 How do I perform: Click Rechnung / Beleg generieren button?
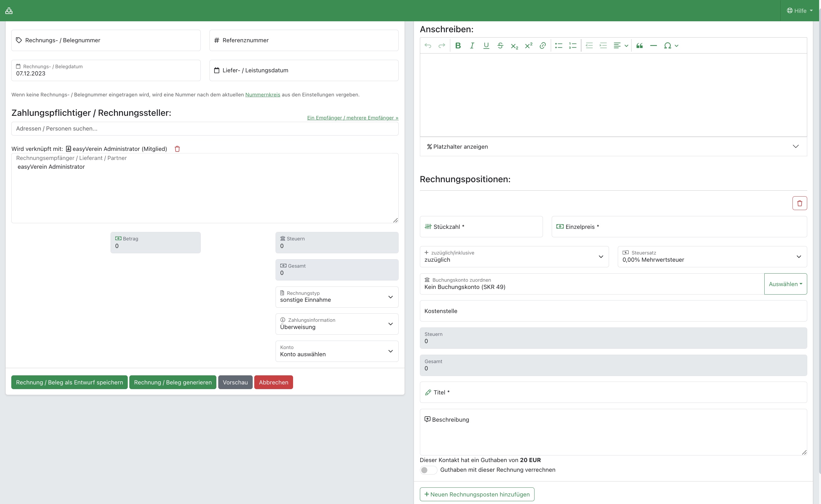[x=173, y=382]
